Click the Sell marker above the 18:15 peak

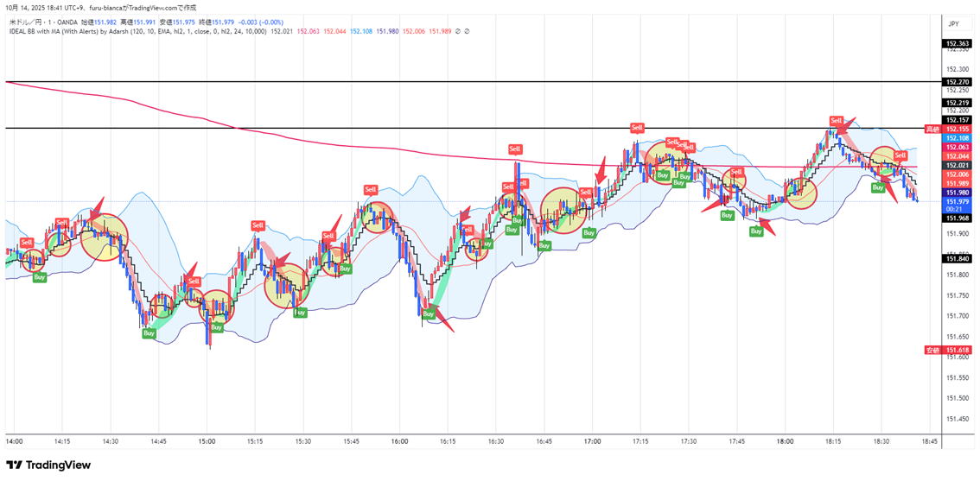[x=836, y=120]
